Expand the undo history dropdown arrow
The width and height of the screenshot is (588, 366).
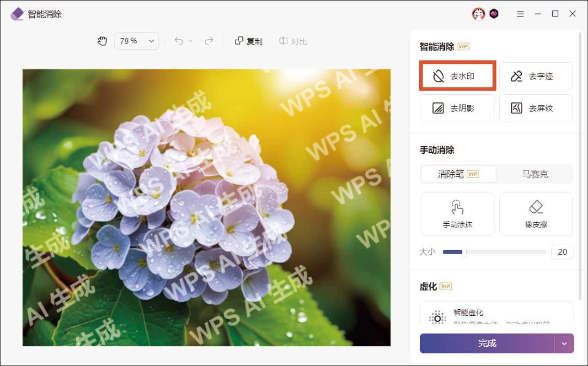[191, 41]
